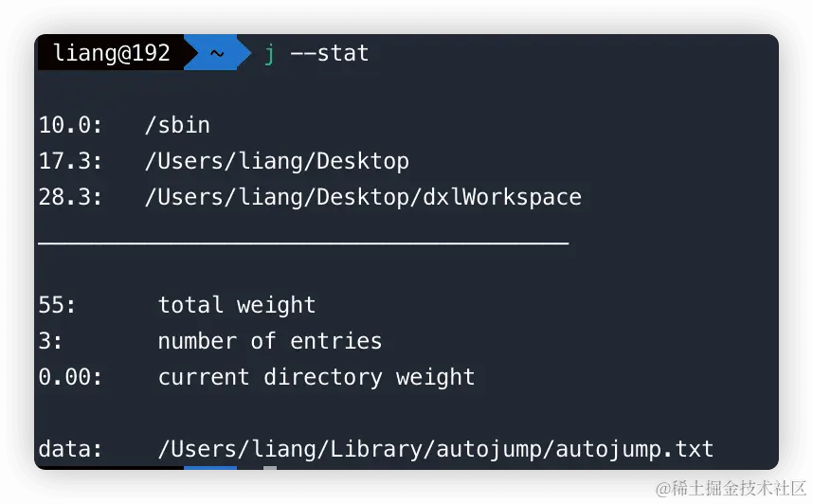Screen dimensions: 813x504
Task: Click the cursor block at bottom prompt
Action: 270,468
